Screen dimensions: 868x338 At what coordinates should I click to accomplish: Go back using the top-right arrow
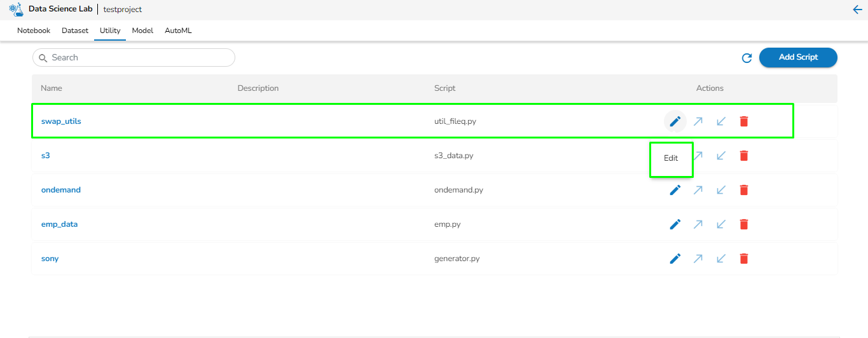(x=857, y=10)
